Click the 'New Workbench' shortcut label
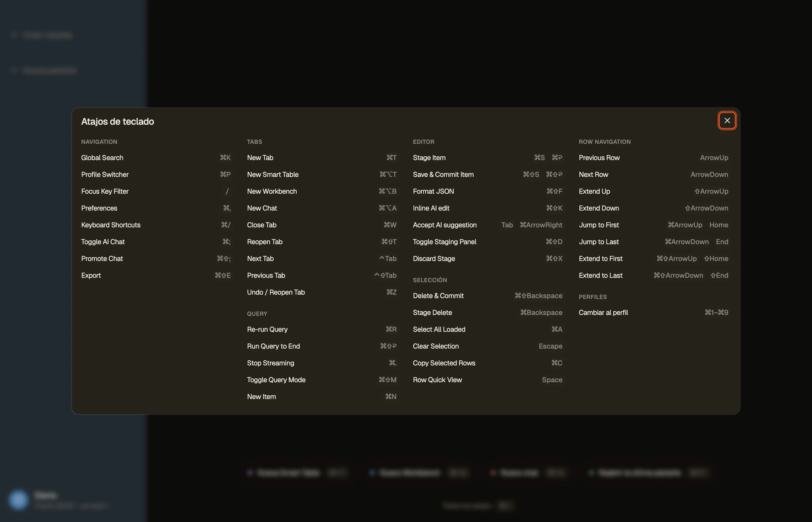812x522 pixels. 272,191
